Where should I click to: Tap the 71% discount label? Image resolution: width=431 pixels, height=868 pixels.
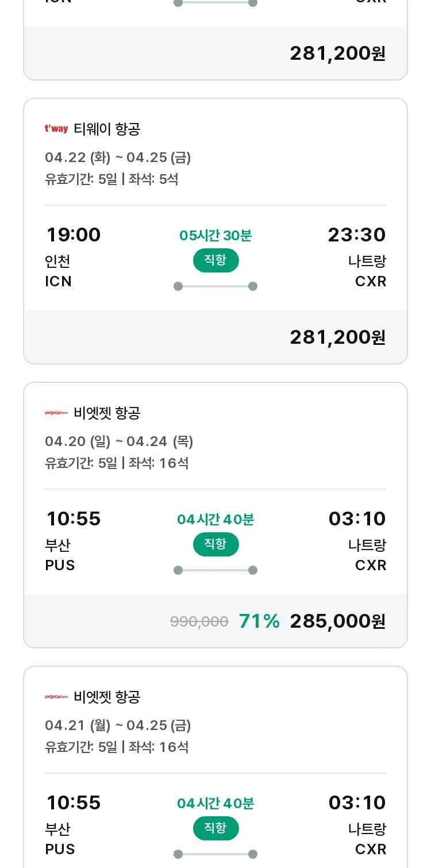[259, 621]
